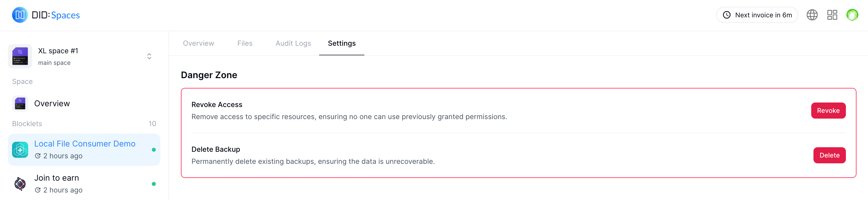Open Overview in the Space sidebar
The height and width of the screenshot is (200, 868).
click(x=52, y=103)
